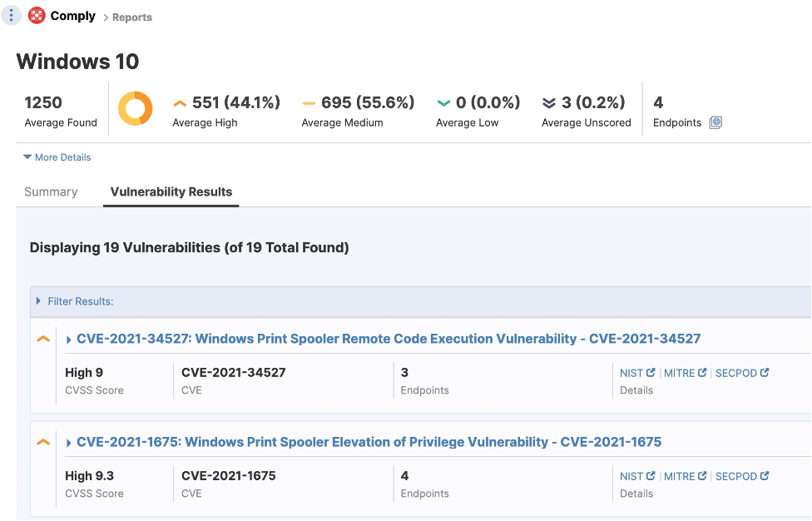Click the Average Low down-arrow icon

pos(443,103)
